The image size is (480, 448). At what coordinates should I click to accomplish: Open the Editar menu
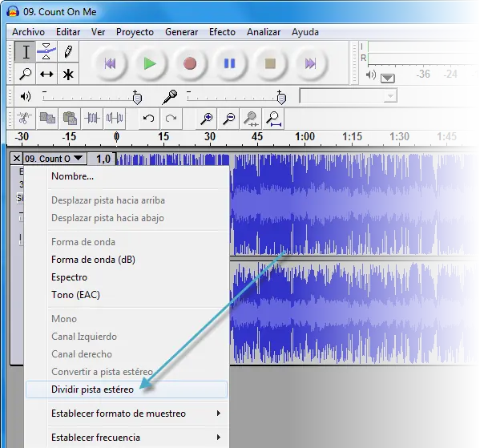pos(68,32)
